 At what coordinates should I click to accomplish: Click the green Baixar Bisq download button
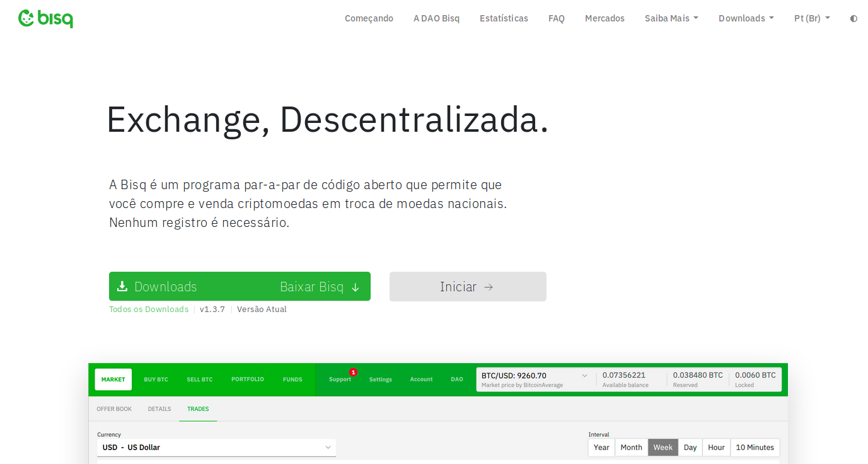[x=240, y=286]
